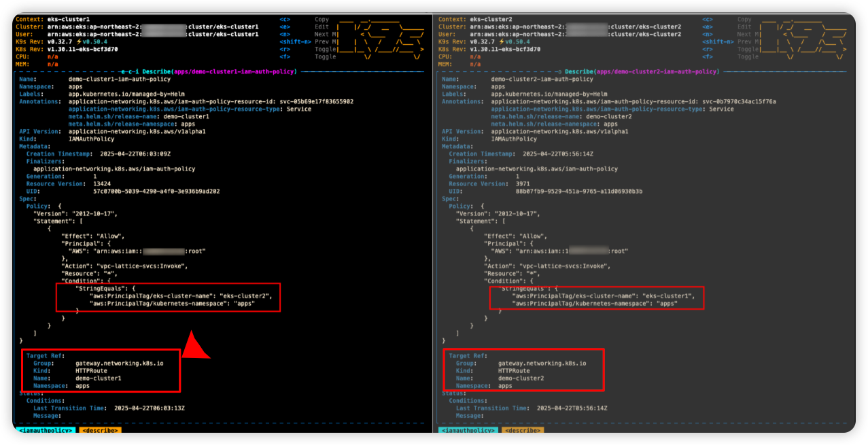Click Context value eks-cluster2
The width and height of the screenshot is (868, 445).
491,20
